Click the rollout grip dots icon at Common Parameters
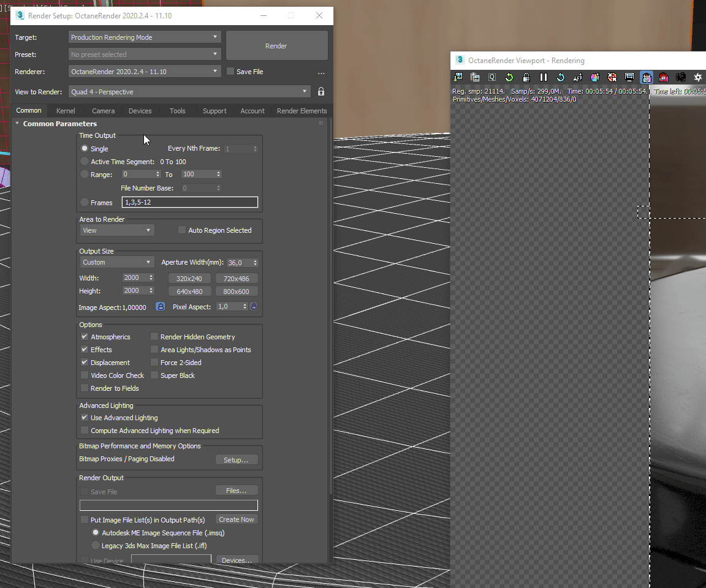Image resolution: width=706 pixels, height=588 pixels. (x=321, y=123)
